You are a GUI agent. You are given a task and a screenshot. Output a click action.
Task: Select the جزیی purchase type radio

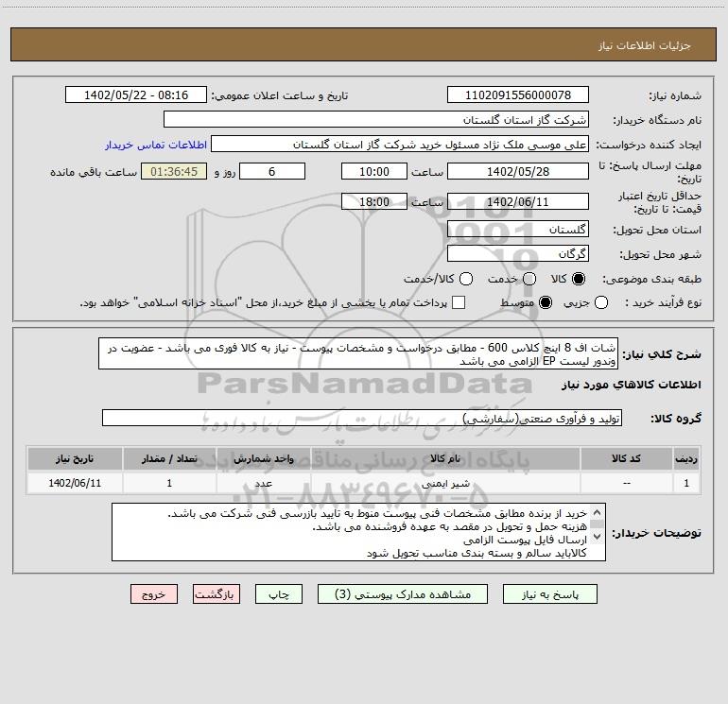point(601,302)
